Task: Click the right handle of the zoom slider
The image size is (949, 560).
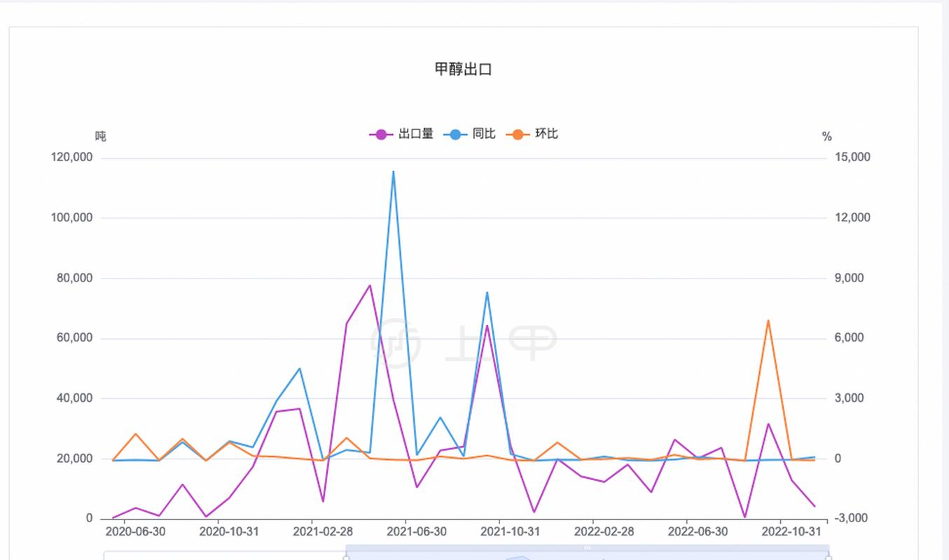Action: [829, 556]
